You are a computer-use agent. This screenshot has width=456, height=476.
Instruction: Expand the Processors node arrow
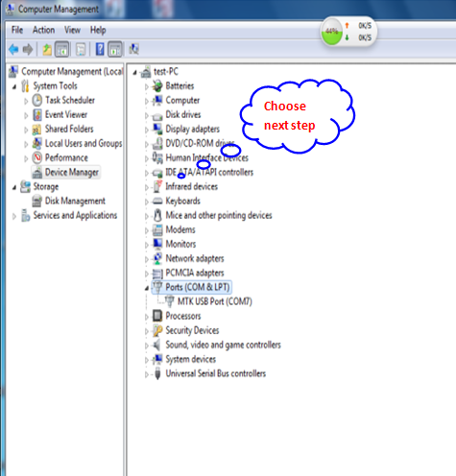(x=147, y=317)
